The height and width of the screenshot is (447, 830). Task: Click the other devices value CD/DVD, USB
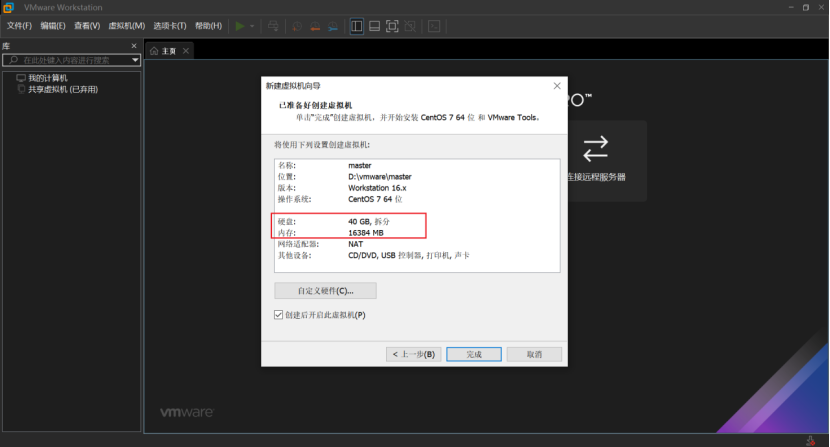pos(409,255)
